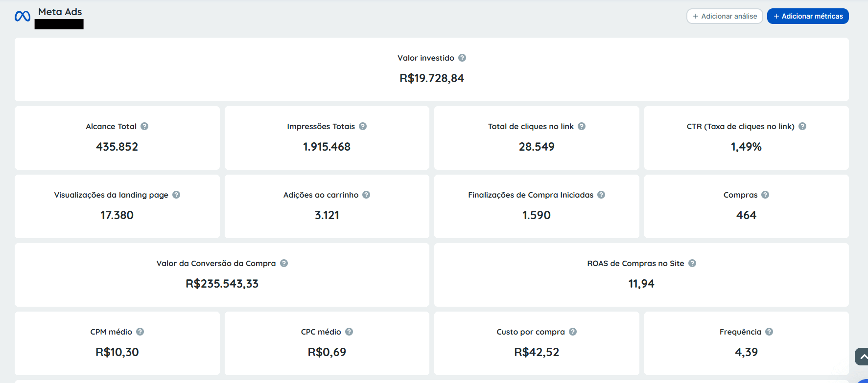Click the scroll-to-top arrow button

[862, 357]
